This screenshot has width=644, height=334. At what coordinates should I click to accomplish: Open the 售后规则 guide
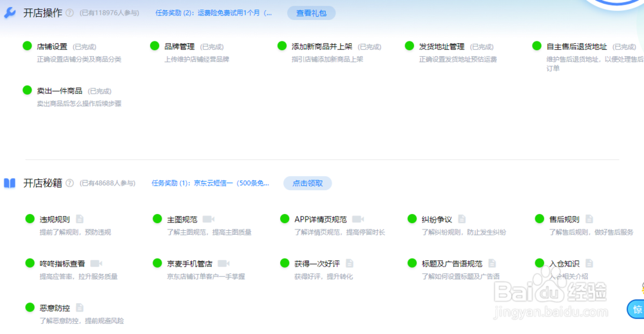point(564,219)
